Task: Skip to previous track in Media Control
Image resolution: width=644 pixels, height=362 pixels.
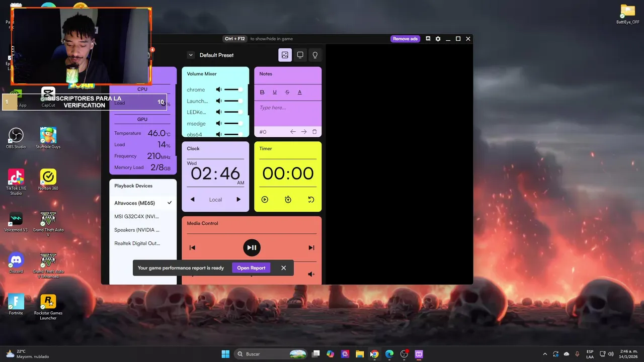Action: [192, 247]
